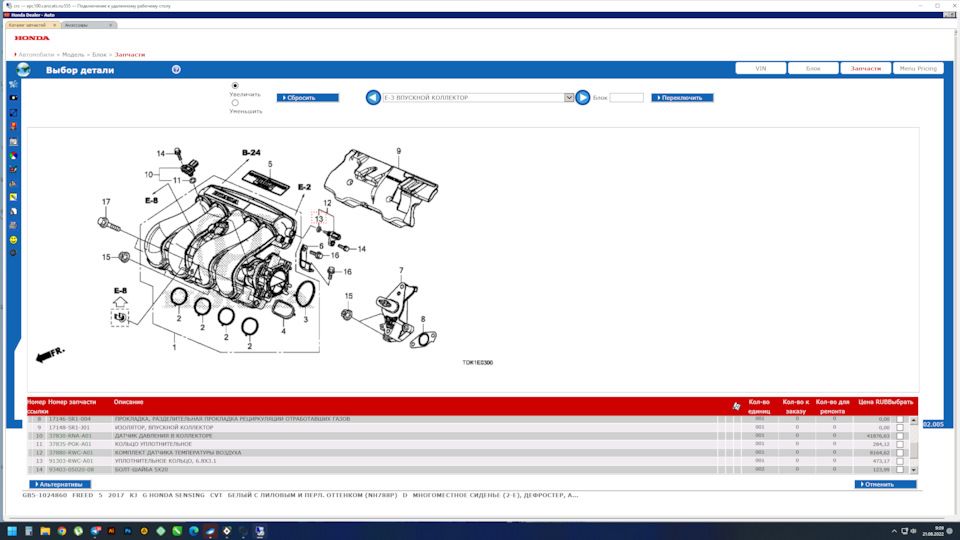Open Windows Start menu

point(12,531)
